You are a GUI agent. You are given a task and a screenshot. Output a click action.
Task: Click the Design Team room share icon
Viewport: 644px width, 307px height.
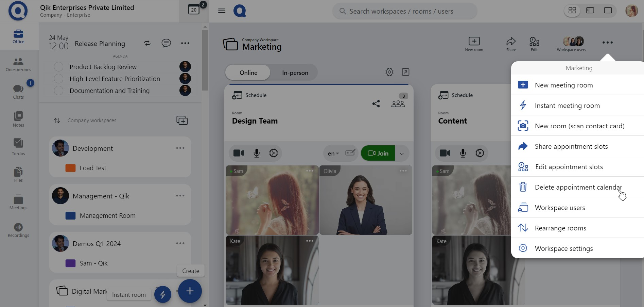[376, 104]
